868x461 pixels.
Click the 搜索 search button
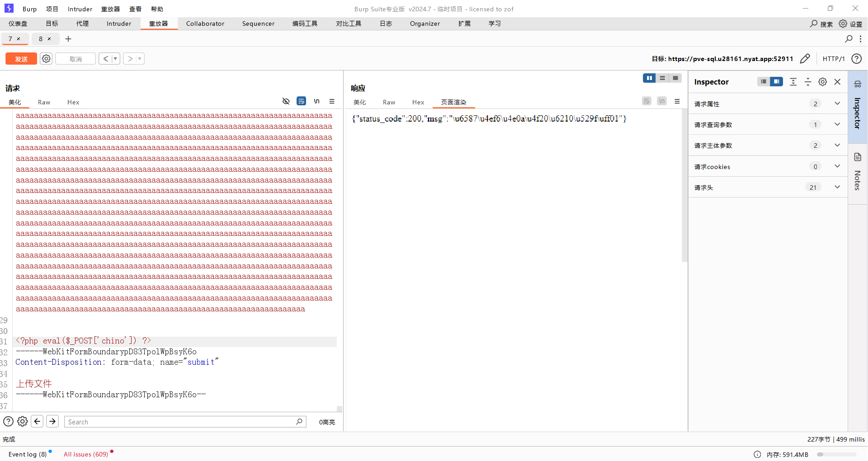pyautogui.click(x=821, y=24)
